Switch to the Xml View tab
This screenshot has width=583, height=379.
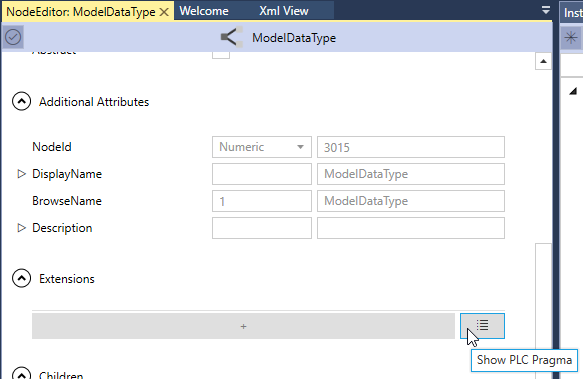pos(284,11)
